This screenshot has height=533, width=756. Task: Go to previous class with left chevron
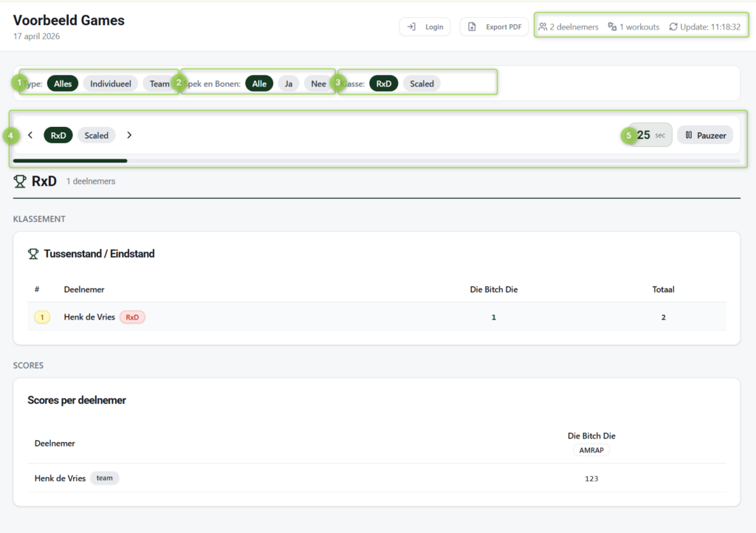(30, 135)
